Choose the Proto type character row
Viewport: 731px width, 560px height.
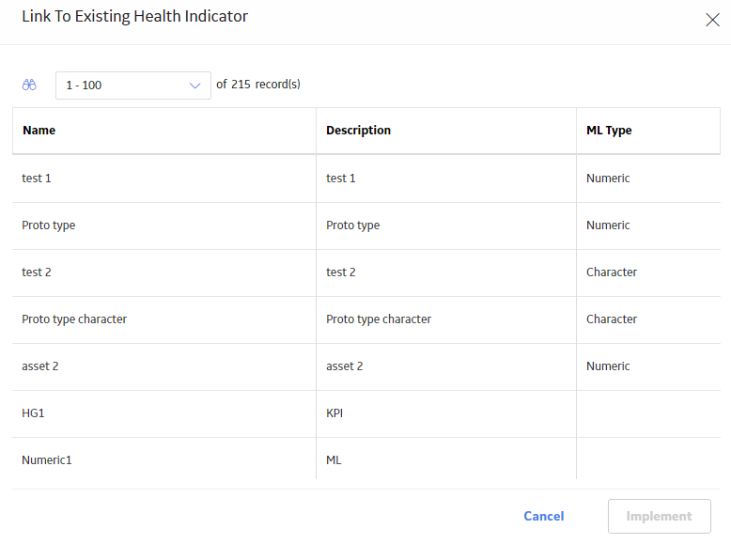[365, 319]
